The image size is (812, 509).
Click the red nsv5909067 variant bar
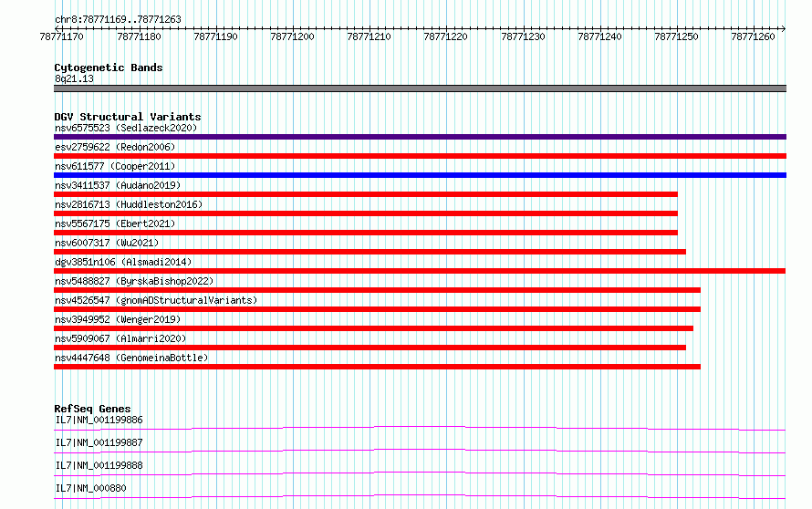(x=370, y=348)
